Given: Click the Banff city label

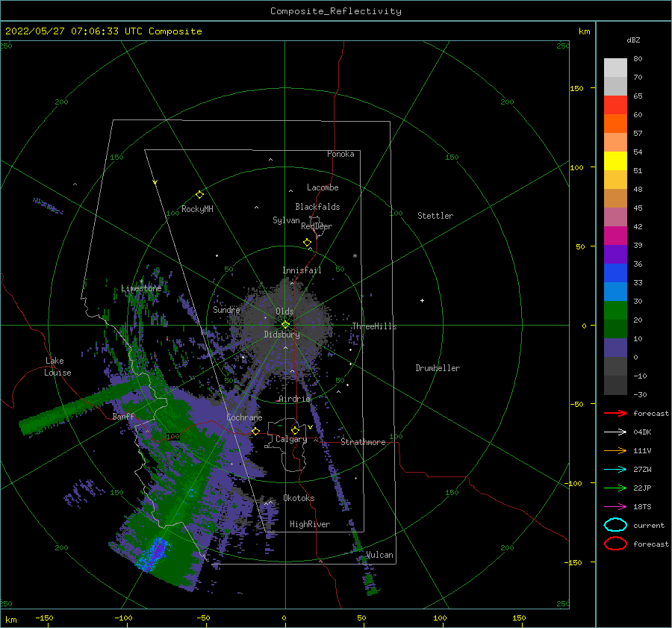Looking at the screenshot, I should point(123,416).
